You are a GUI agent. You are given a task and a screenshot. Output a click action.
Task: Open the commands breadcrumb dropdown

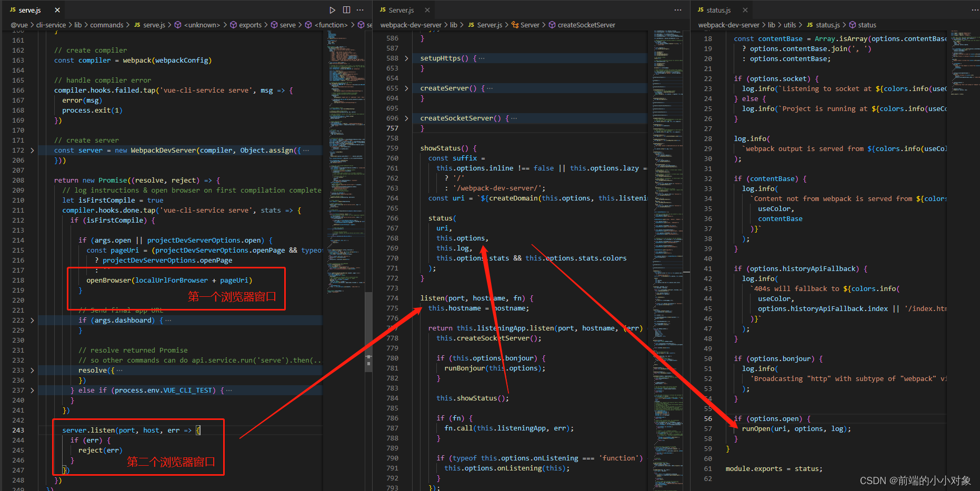[107, 25]
